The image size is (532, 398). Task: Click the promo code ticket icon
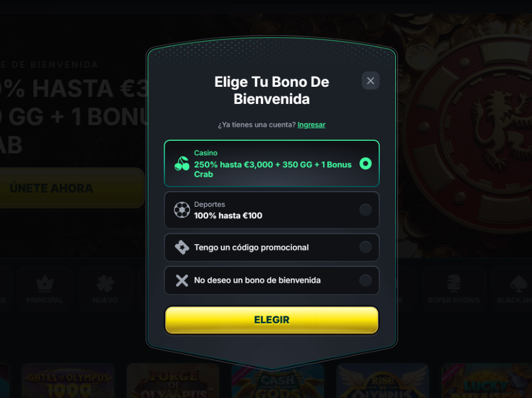coord(182,247)
